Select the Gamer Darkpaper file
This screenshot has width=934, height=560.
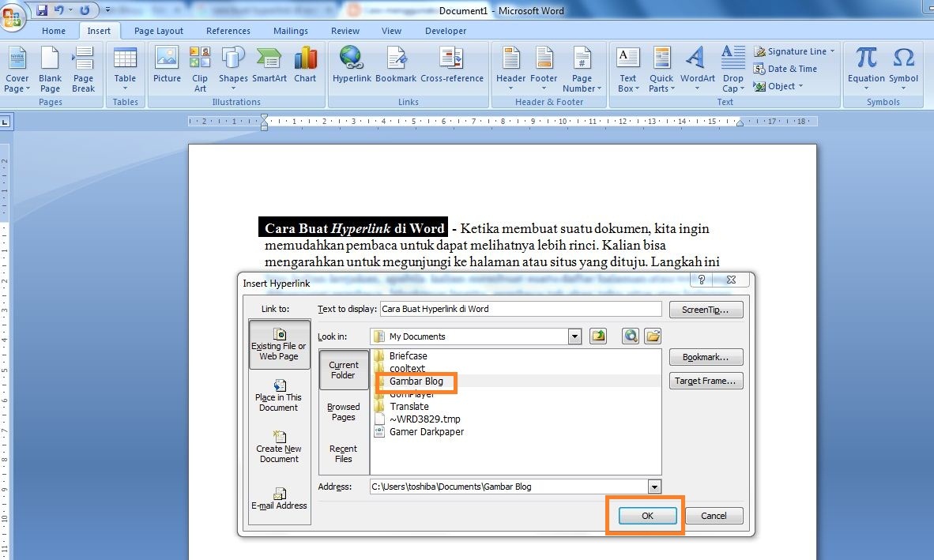pos(427,432)
